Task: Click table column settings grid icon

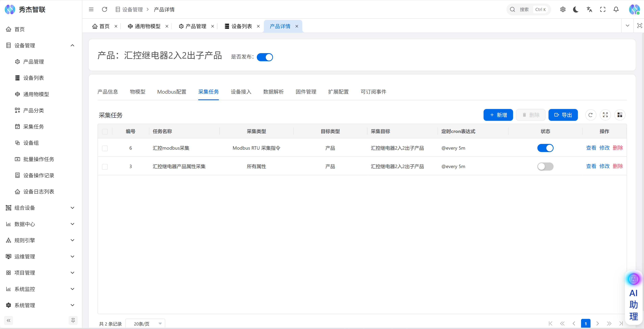Action: pyautogui.click(x=620, y=115)
